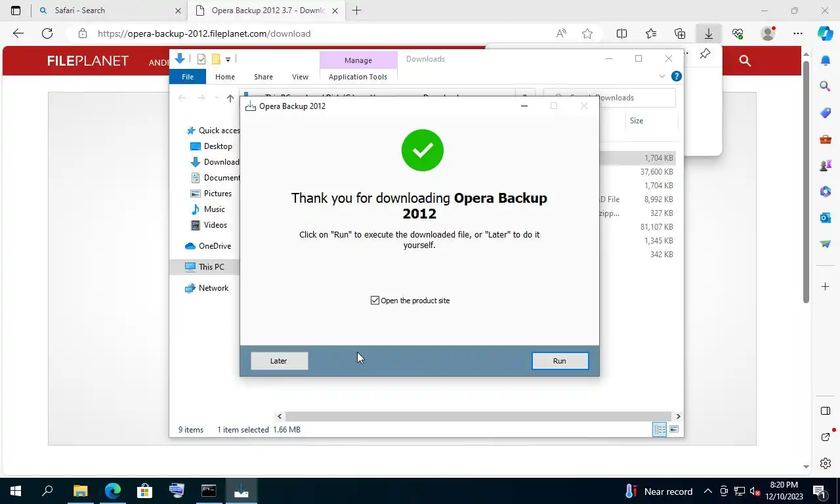Open the Customize Quick Access Toolbar dropdown
This screenshot has width=840, height=504.
[228, 59]
